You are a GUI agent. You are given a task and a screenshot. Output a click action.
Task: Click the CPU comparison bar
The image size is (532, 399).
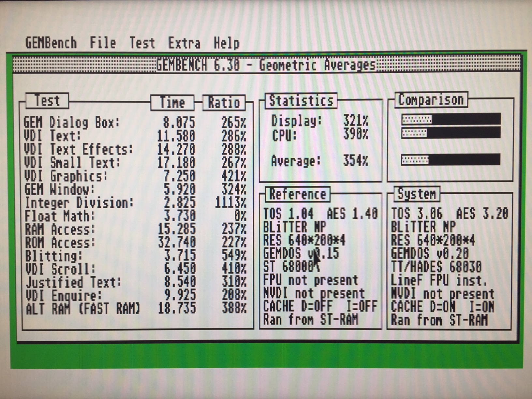click(451, 133)
